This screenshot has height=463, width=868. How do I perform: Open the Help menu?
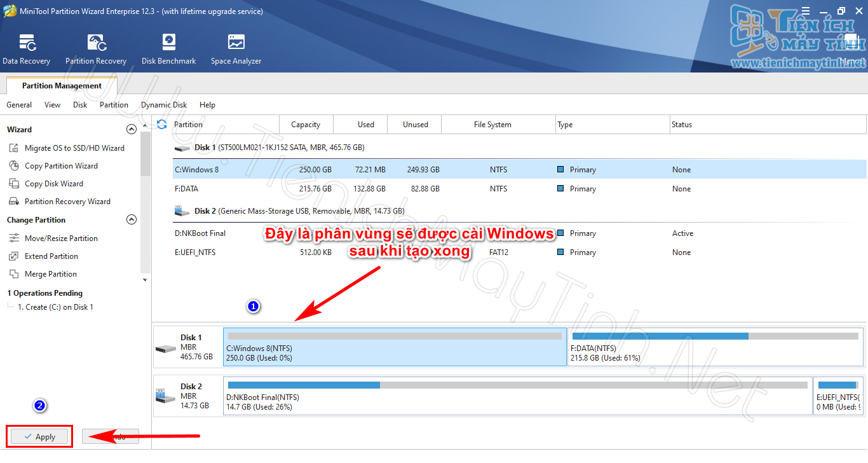click(x=207, y=105)
